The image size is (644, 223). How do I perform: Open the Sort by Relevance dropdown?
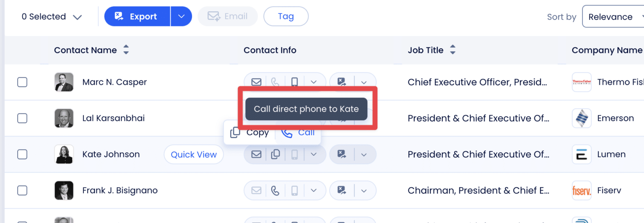613,17
